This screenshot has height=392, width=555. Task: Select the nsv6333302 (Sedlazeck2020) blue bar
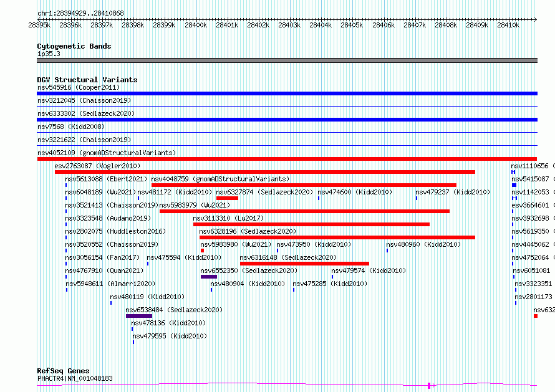click(287, 120)
